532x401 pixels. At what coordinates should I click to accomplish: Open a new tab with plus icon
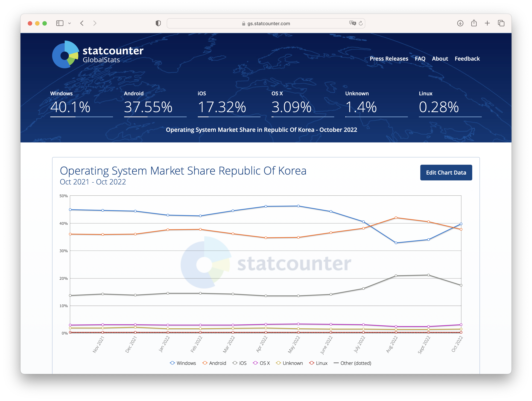(x=487, y=23)
